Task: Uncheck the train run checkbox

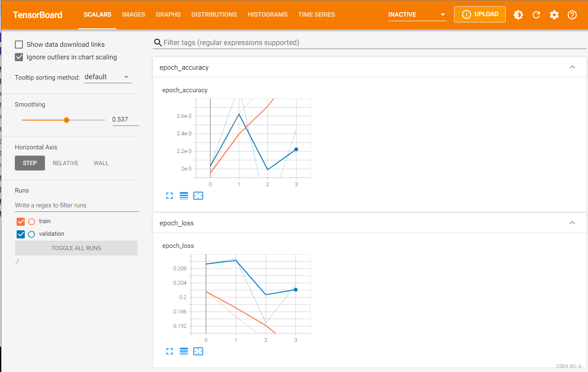Action: coord(21,221)
